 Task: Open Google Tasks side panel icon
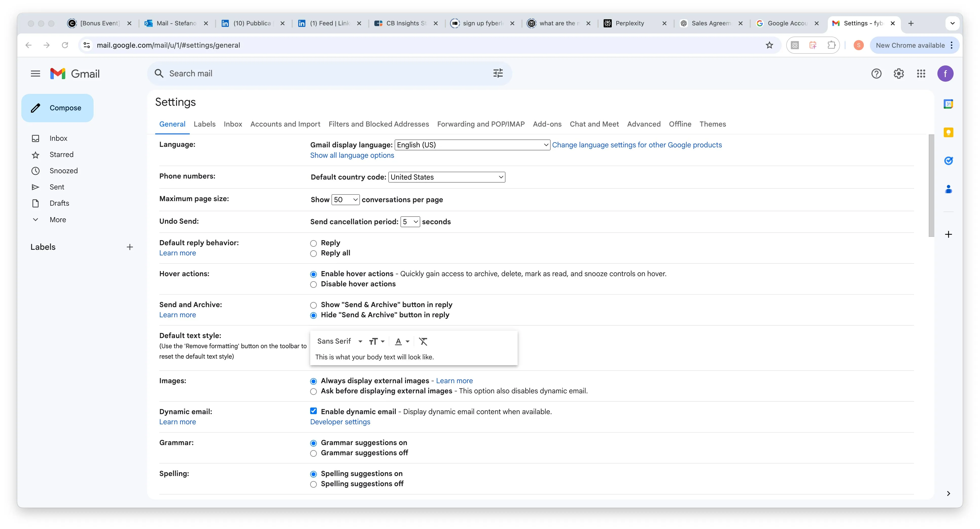[948, 161]
